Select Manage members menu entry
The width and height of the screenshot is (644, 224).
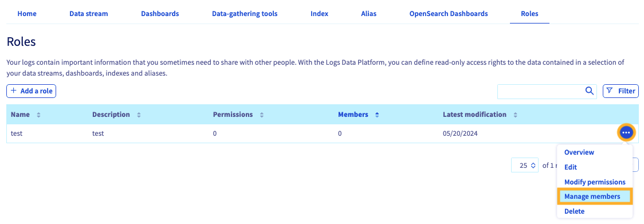pyautogui.click(x=594, y=197)
